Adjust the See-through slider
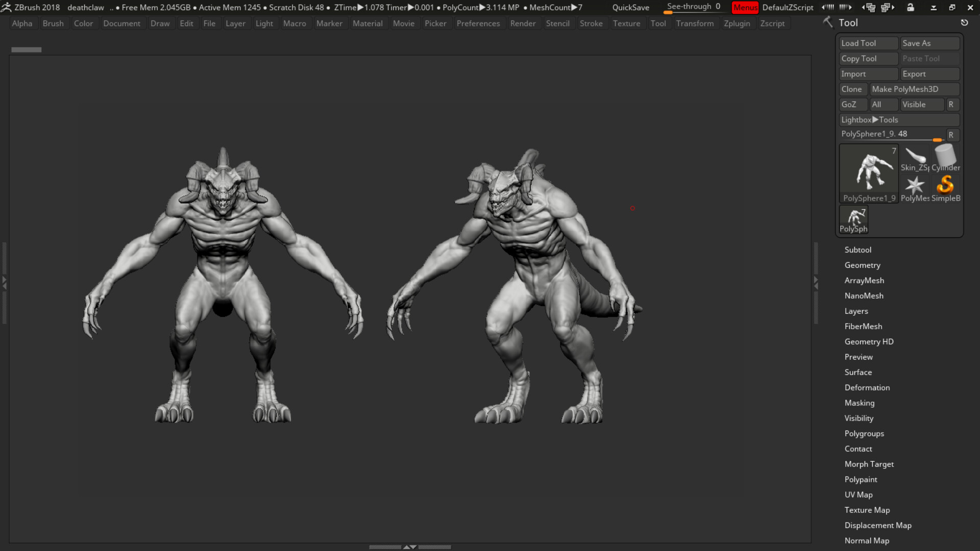The image size is (980, 551). 694,7
